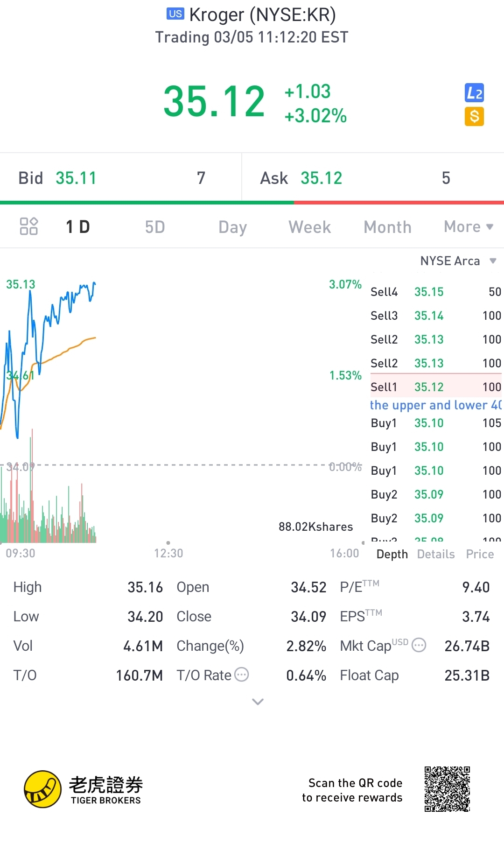Tap the T/O Rate value 0.64%
Image resolution: width=504 pixels, height=858 pixels.
[306, 675]
